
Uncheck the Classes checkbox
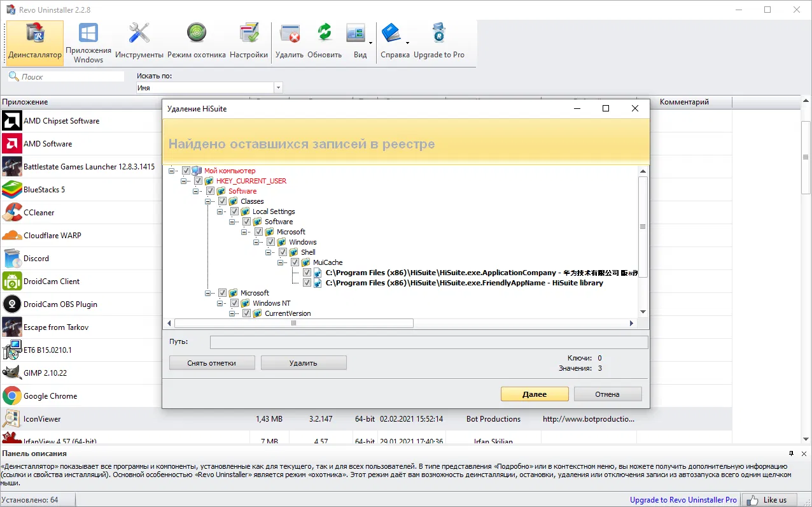click(222, 201)
